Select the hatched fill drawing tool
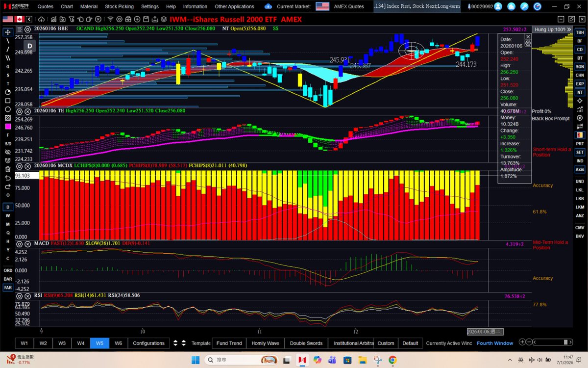588x368 pixels. 8,118
